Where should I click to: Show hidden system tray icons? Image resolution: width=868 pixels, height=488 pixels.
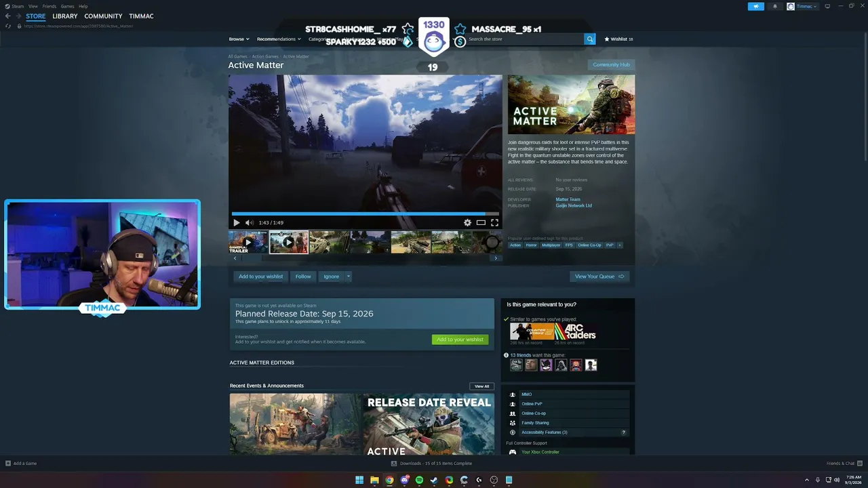[806, 480]
